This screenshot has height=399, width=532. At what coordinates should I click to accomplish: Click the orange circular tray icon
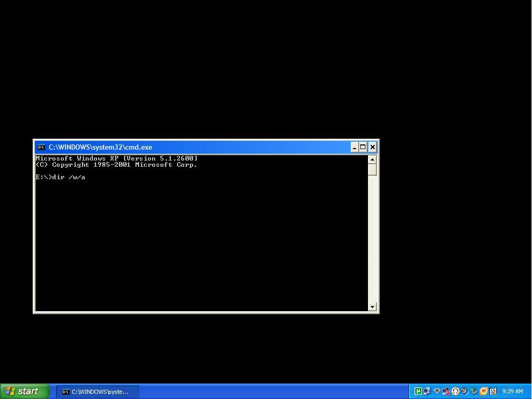coord(484,391)
